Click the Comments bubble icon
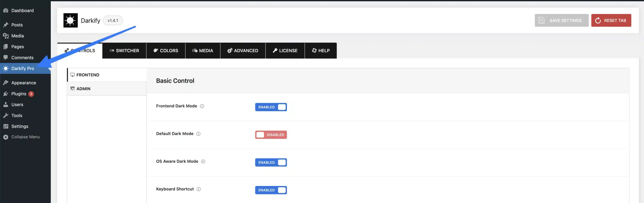This screenshot has width=644, height=203. click(6, 57)
